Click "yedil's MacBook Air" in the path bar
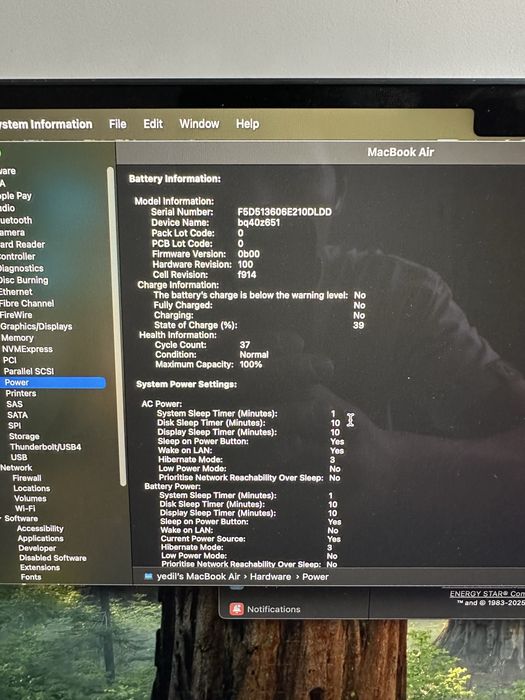 [198, 576]
